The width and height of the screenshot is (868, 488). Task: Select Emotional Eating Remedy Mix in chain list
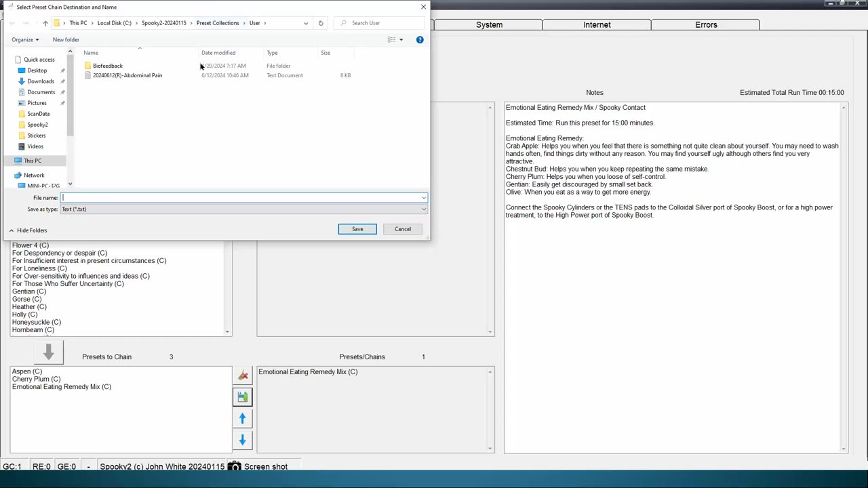[x=62, y=387]
